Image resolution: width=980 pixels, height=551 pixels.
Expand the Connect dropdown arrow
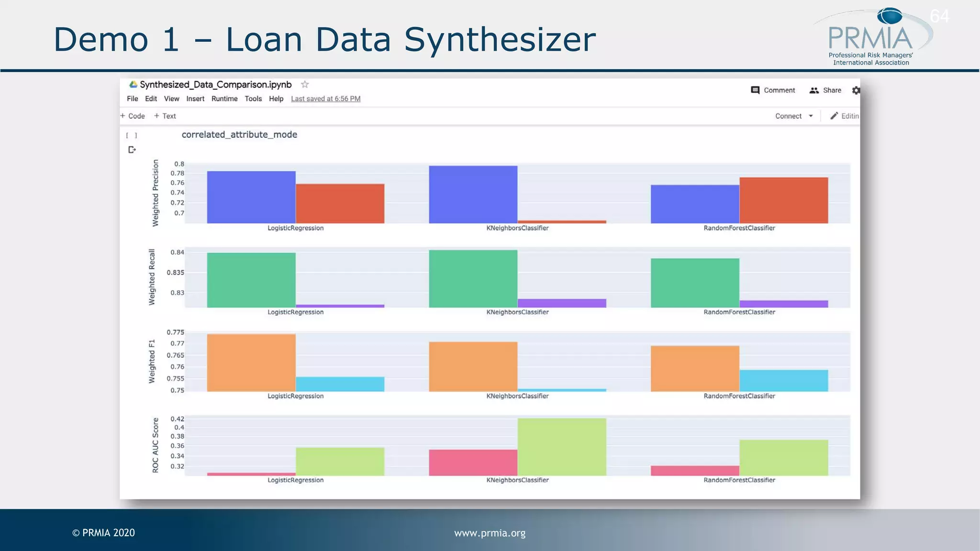[x=811, y=116]
